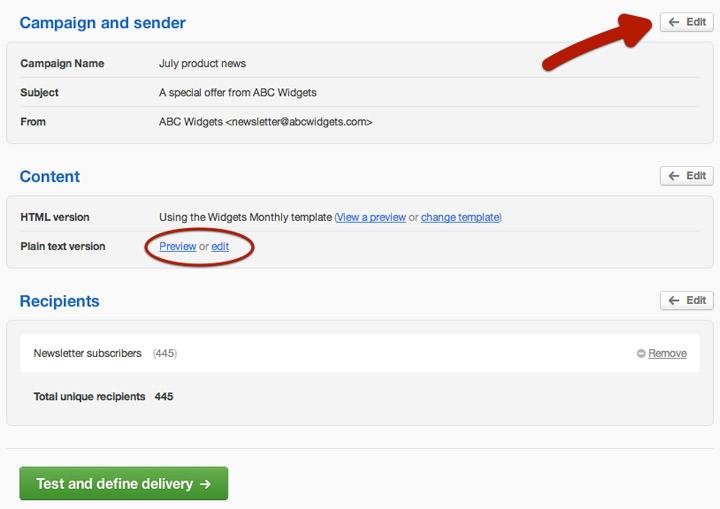Click the back arrow icon on Recipients Edit button
The width and height of the screenshot is (720, 509).
[x=674, y=300]
